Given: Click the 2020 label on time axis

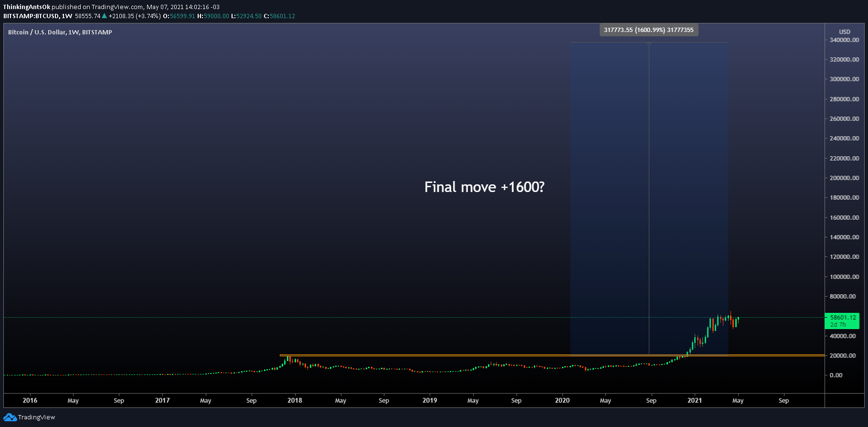Looking at the screenshot, I should [x=562, y=401].
